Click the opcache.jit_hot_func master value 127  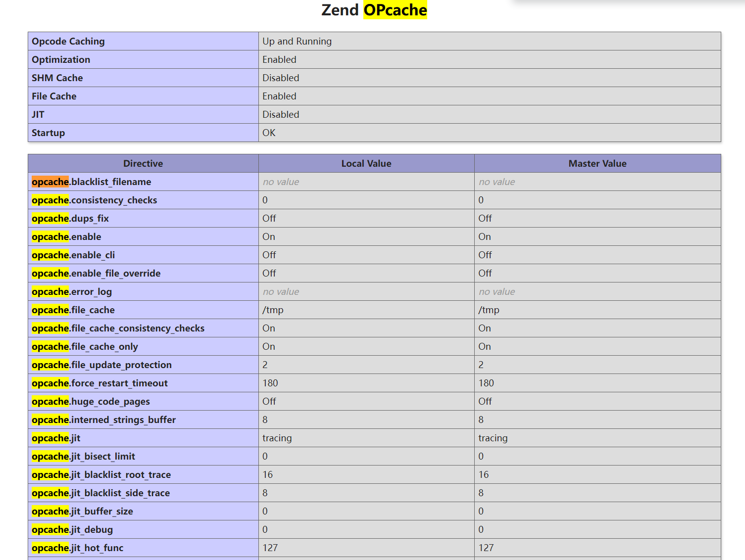coord(486,548)
